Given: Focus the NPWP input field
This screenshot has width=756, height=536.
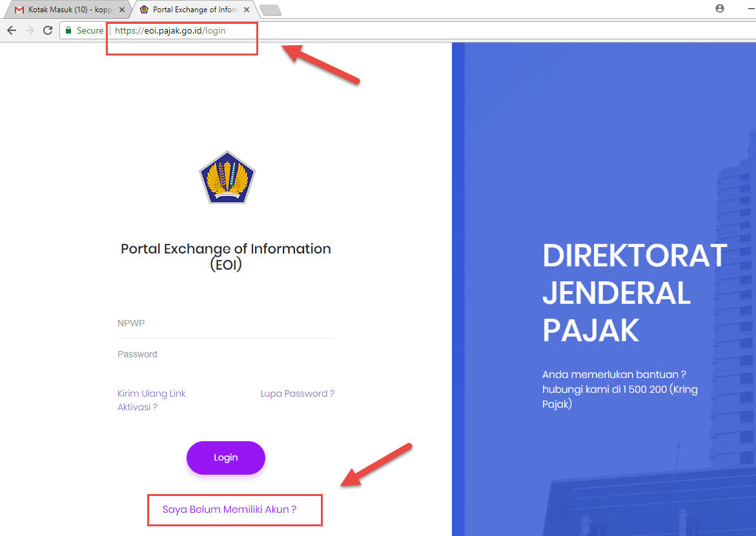Looking at the screenshot, I should point(226,324).
